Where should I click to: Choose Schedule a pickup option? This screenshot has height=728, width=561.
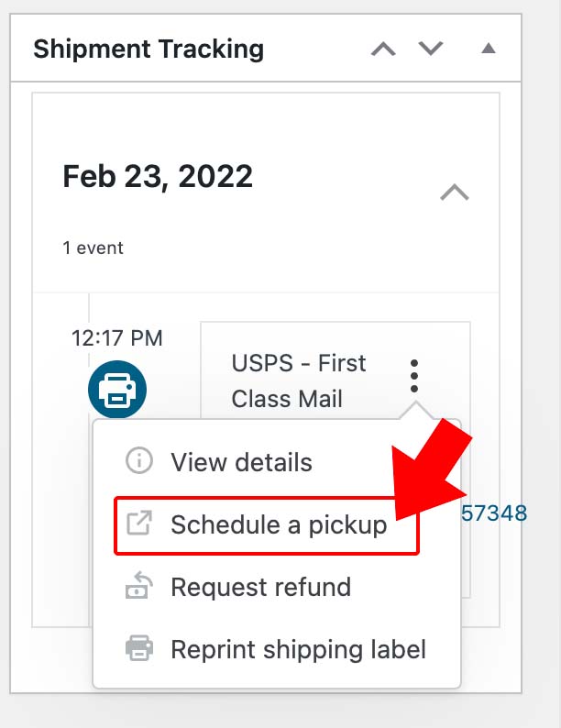(267, 525)
